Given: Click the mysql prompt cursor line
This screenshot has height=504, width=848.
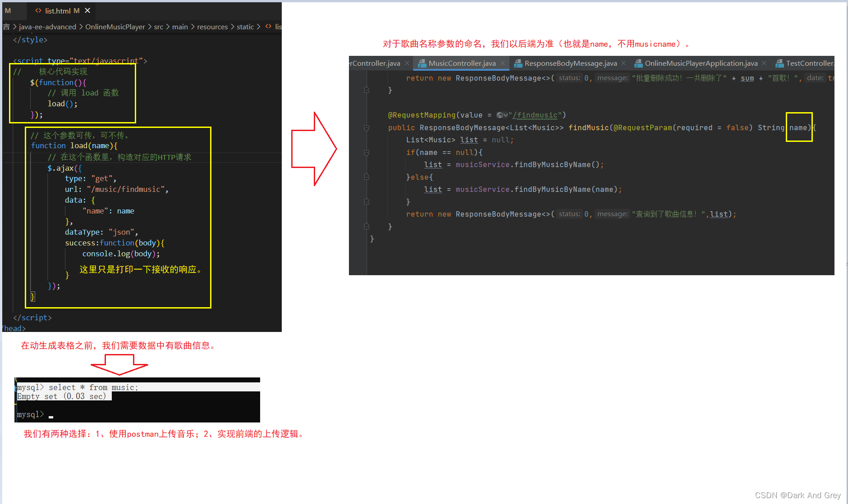Looking at the screenshot, I should pos(35,414).
